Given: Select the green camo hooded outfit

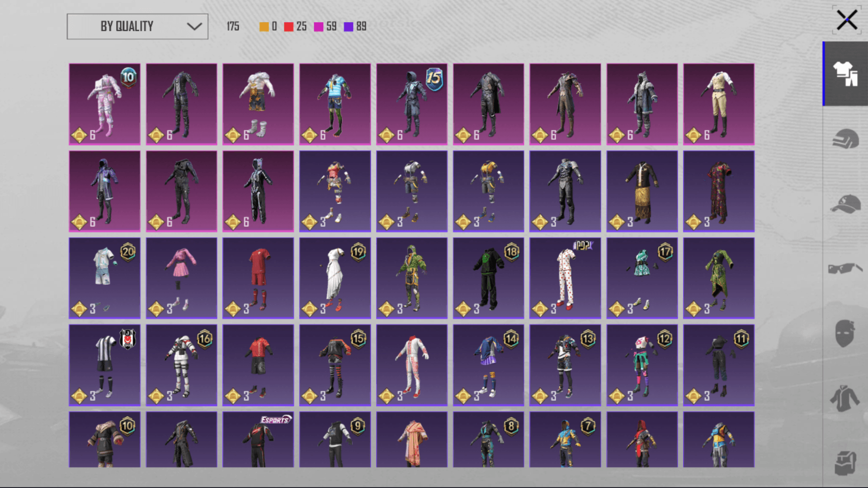Looking at the screenshot, I should (x=412, y=278).
